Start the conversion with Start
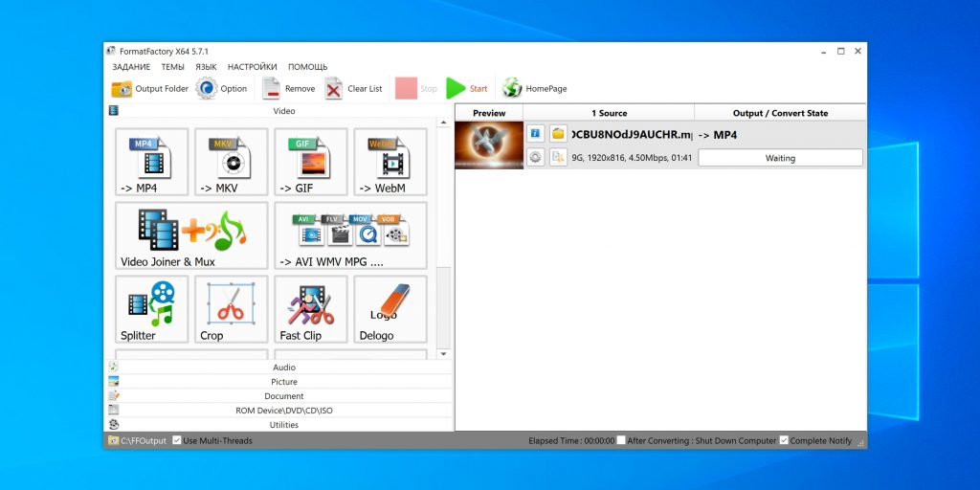 (466, 89)
